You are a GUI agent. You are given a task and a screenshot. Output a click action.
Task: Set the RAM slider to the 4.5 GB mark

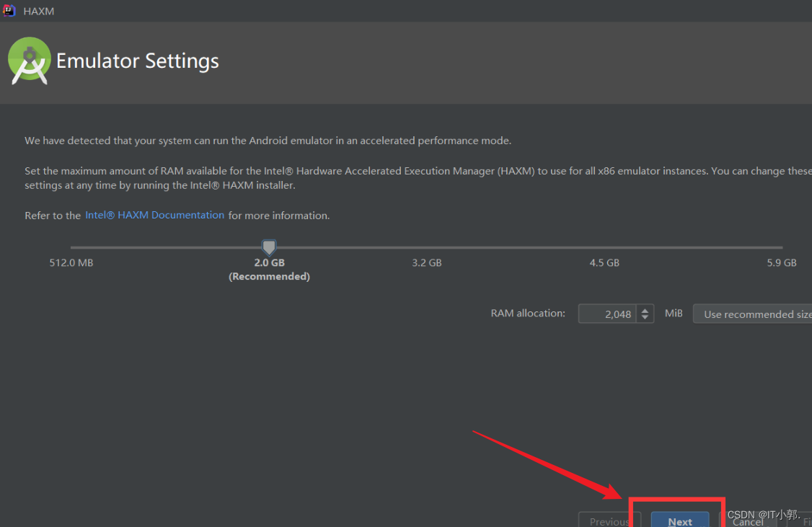604,247
